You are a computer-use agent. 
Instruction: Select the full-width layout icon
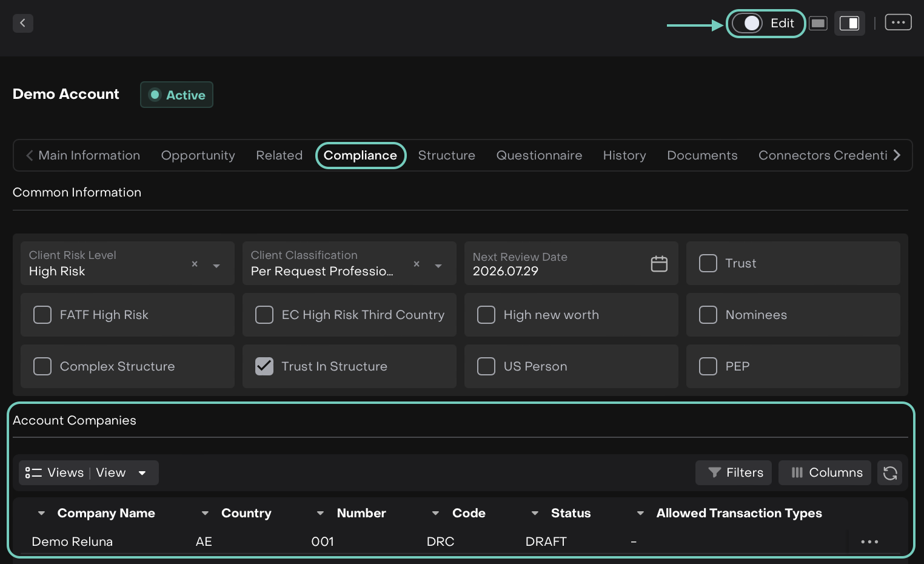click(x=818, y=24)
